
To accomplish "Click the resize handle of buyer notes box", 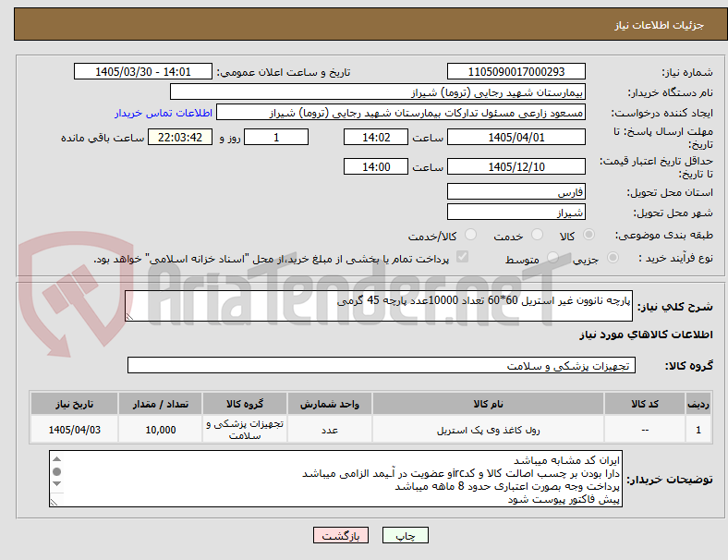I will pos(54,502).
